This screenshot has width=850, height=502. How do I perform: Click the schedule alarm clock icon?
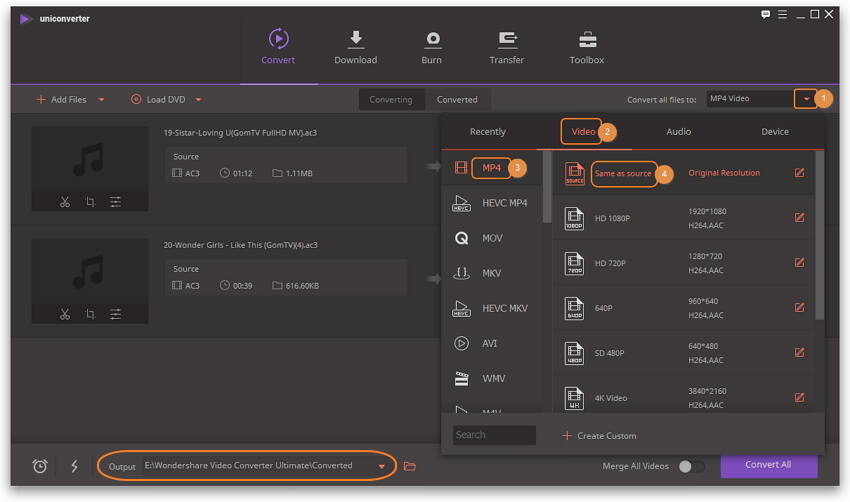[x=40, y=466]
